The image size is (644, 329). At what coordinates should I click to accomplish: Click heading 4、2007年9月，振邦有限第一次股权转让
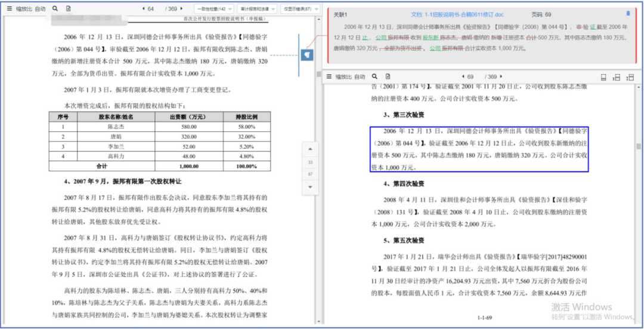[x=122, y=182]
